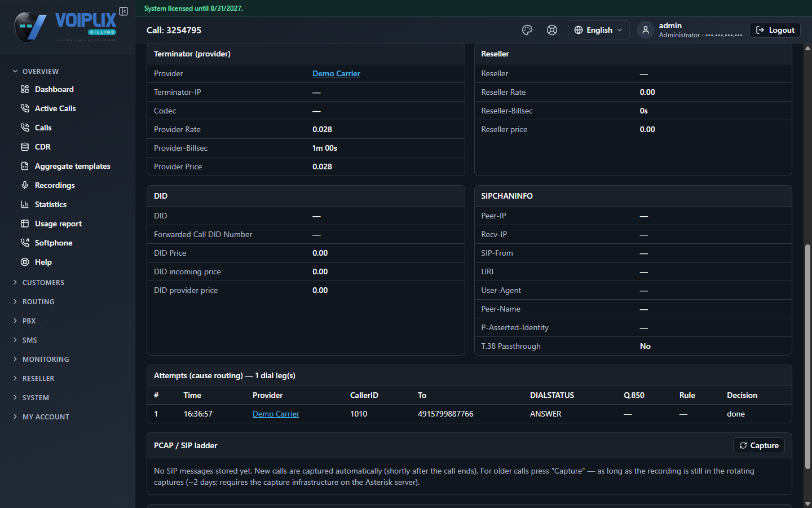Click the 4915799887766 destination number
Image resolution: width=812 pixels, height=508 pixels.
coord(445,414)
